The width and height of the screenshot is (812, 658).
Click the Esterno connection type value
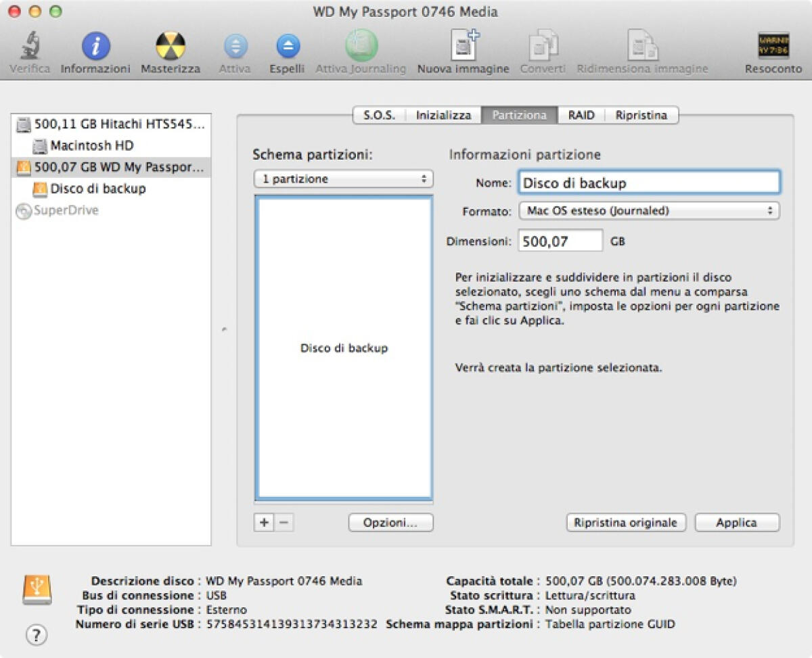pyautogui.click(x=226, y=610)
